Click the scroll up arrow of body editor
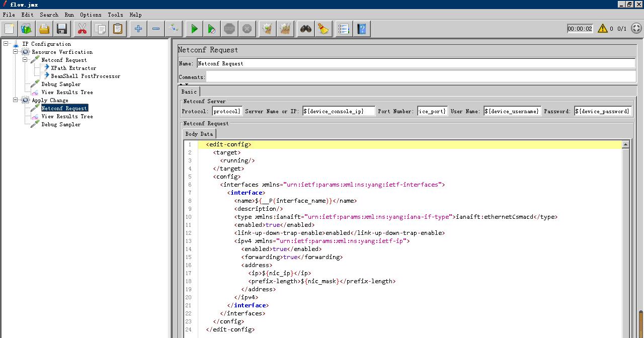Viewport: 644px width, 338px height. point(625,145)
